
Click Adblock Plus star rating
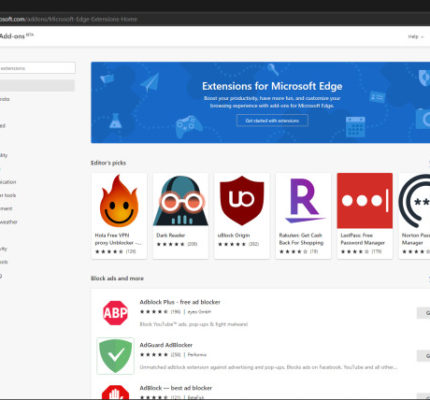tap(154, 312)
